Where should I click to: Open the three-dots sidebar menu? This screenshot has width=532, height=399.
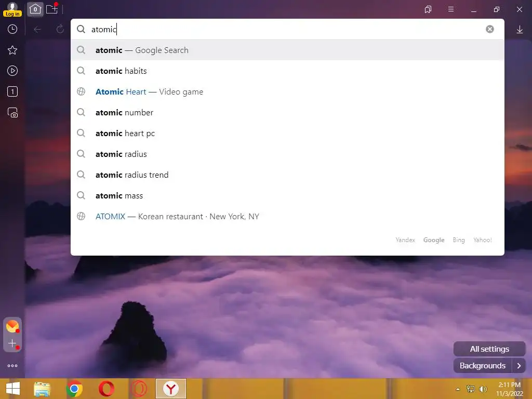12,366
